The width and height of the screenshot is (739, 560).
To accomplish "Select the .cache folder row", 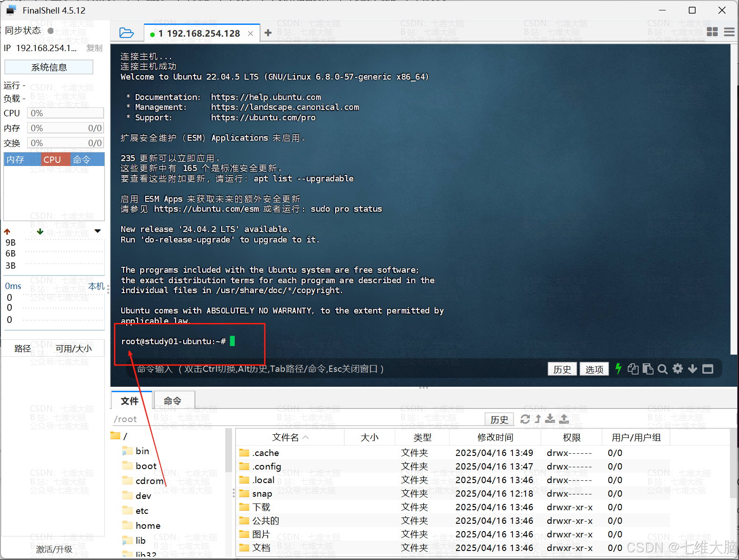I will tap(452, 453).
